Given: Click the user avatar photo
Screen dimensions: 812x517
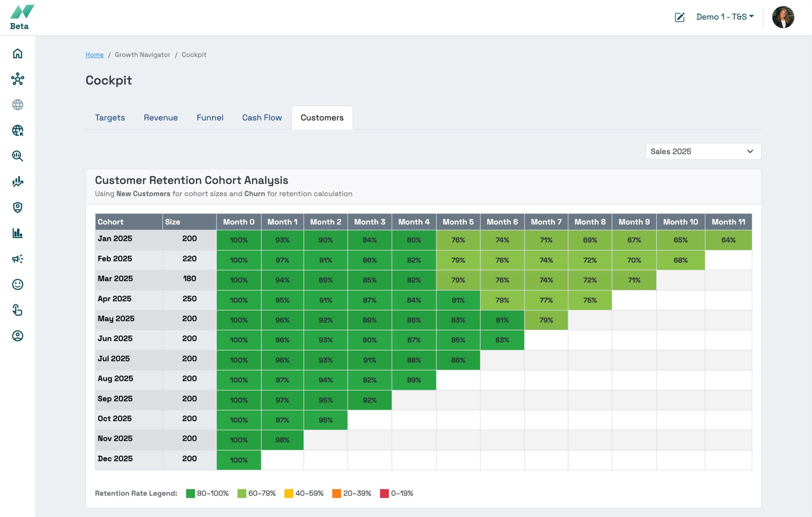Looking at the screenshot, I should (x=783, y=17).
